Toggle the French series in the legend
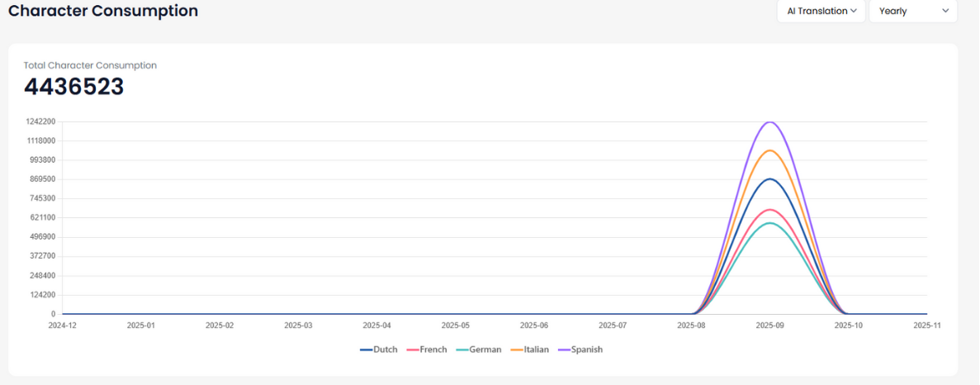This screenshot has width=980, height=385. [x=427, y=349]
